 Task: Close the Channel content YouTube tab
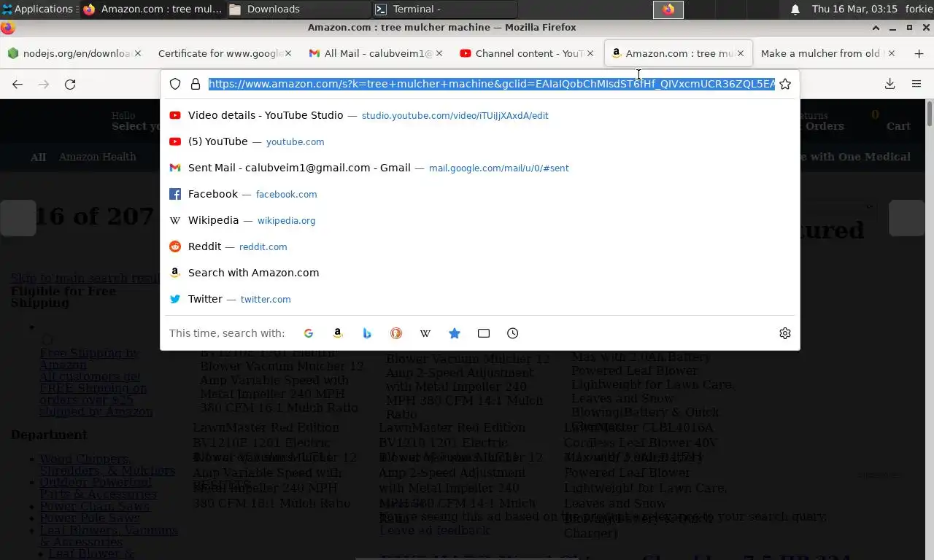[590, 53]
